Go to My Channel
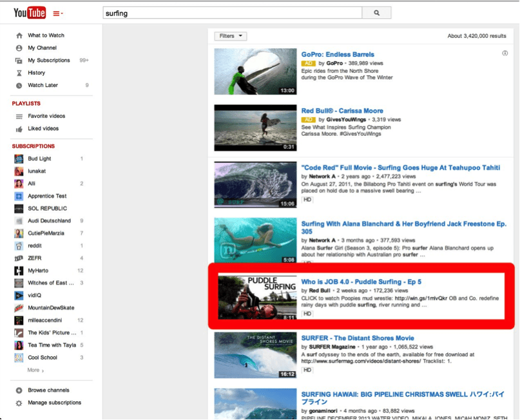 tap(42, 48)
